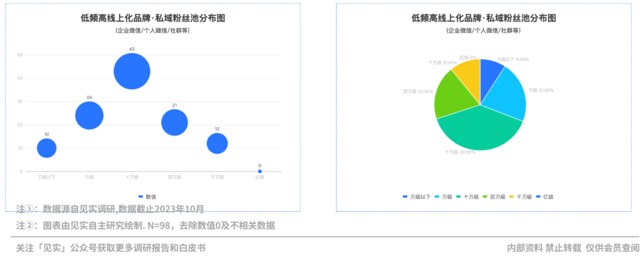
Task: Click x-axis label 万级以下 on bubble chart
Action: 47,177
